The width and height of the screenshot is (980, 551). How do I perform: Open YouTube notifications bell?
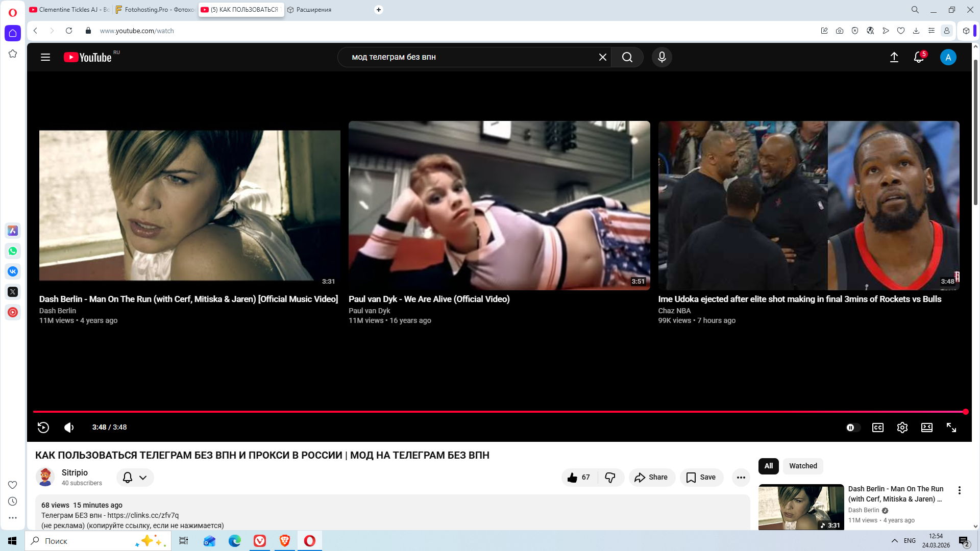(918, 57)
